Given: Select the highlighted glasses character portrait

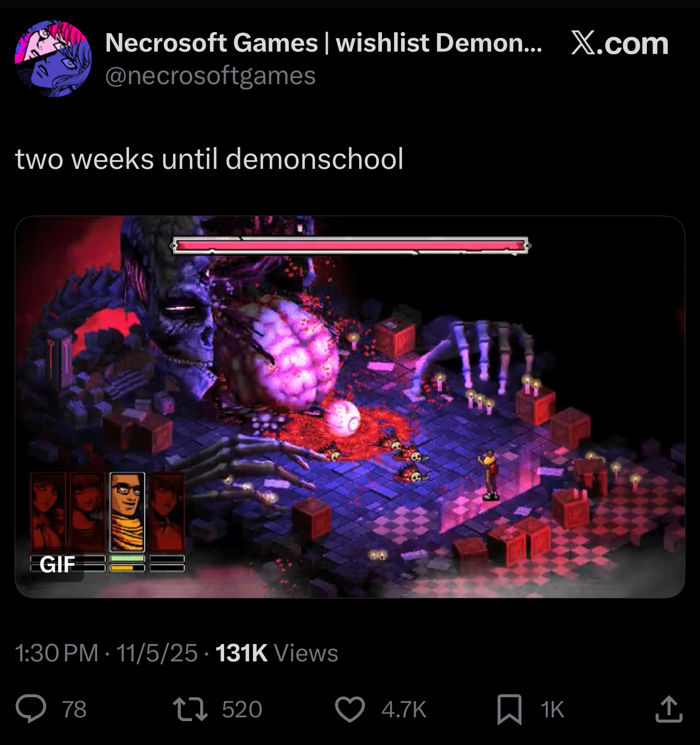Looking at the screenshot, I should pyautogui.click(x=127, y=512).
